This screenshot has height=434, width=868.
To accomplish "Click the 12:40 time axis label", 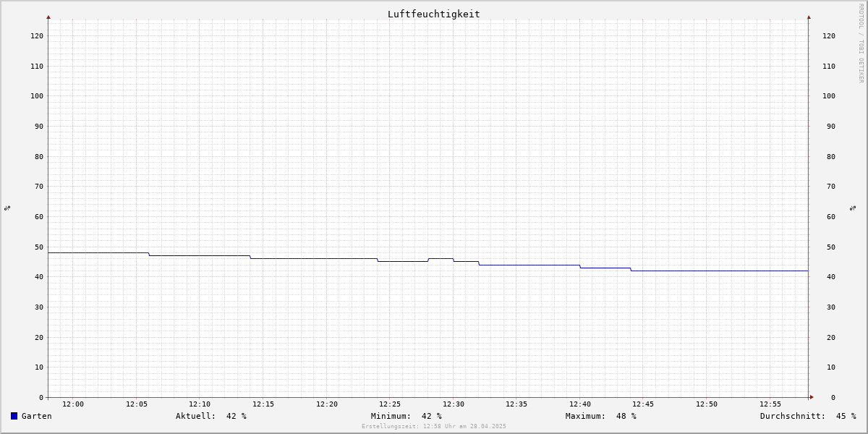I will point(580,404).
